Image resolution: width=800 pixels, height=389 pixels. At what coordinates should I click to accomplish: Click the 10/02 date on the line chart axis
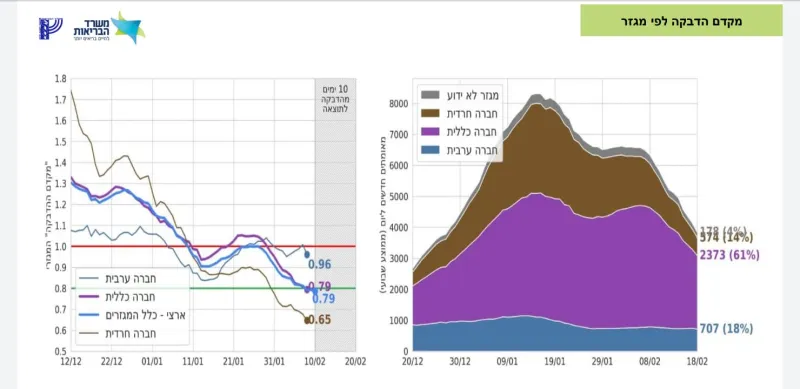pos(315,362)
